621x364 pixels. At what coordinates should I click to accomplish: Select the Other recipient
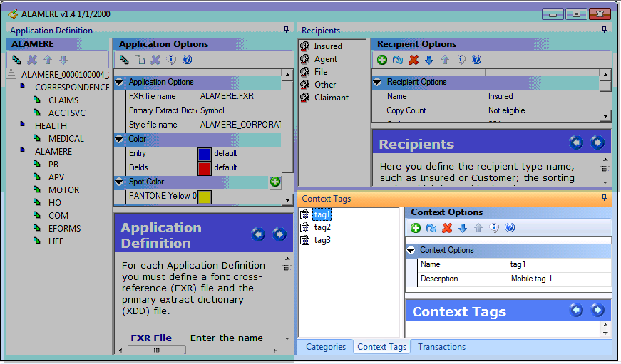325,85
